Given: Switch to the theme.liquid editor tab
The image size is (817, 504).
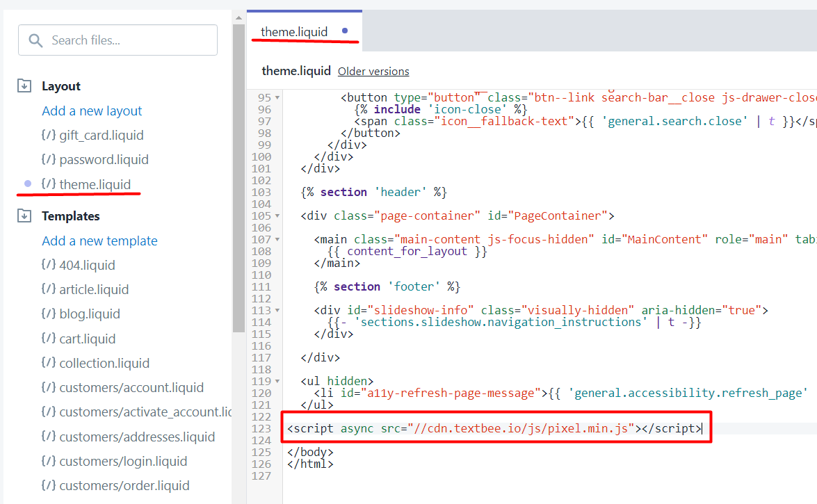Looking at the screenshot, I should 305,31.
